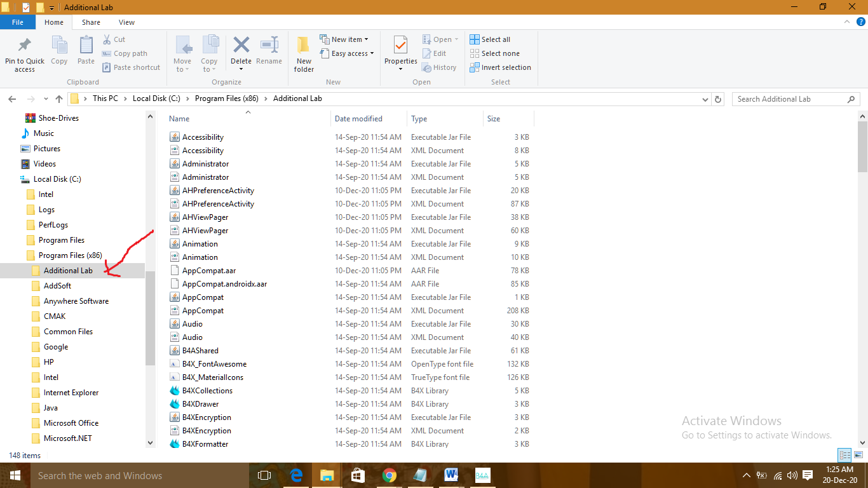Switch to details view layout icon
Viewport: 868px width, 488px height.
tap(844, 455)
